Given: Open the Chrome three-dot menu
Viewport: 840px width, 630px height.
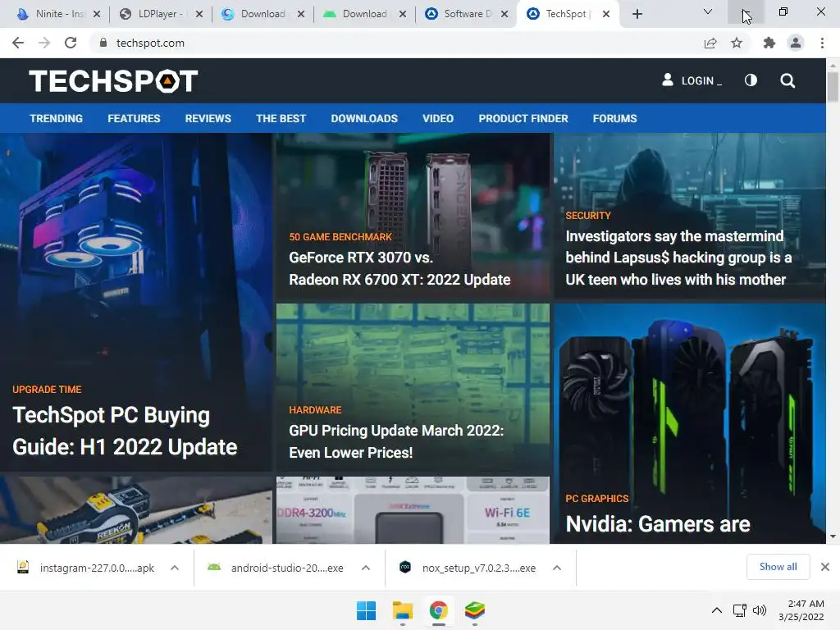Looking at the screenshot, I should [822, 43].
